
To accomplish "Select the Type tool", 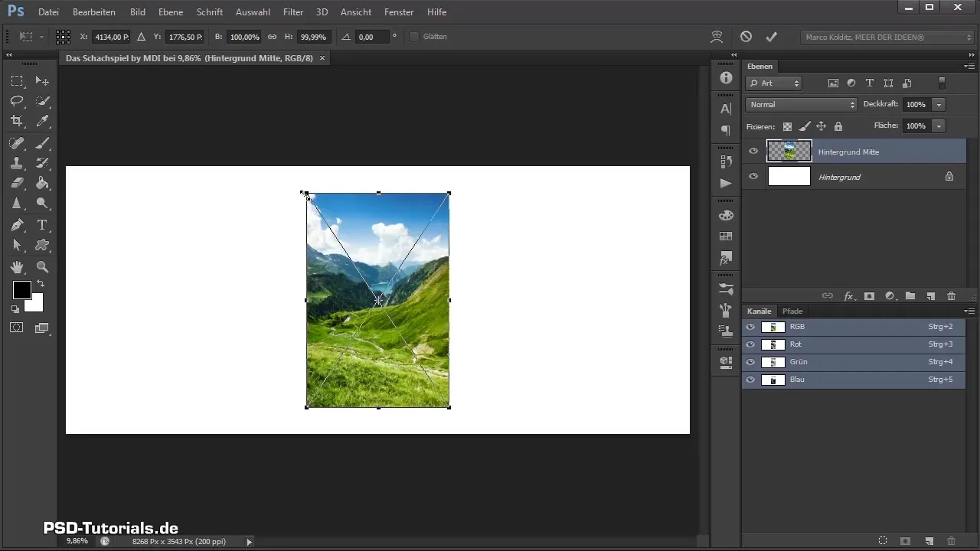I will coord(42,225).
